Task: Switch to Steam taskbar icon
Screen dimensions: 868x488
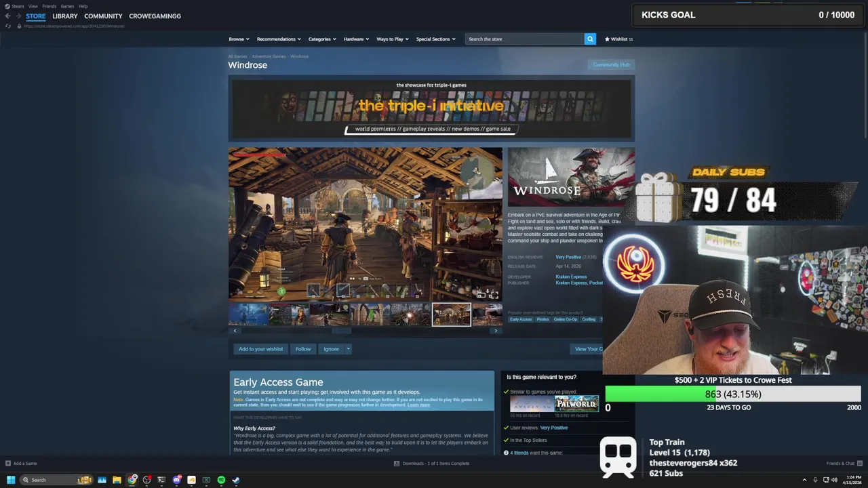Action: coord(236,480)
